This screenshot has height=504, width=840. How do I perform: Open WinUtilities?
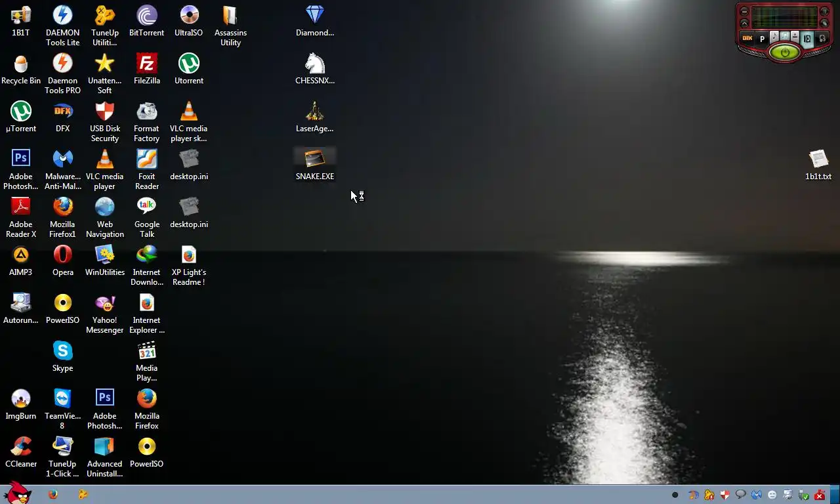(104, 261)
